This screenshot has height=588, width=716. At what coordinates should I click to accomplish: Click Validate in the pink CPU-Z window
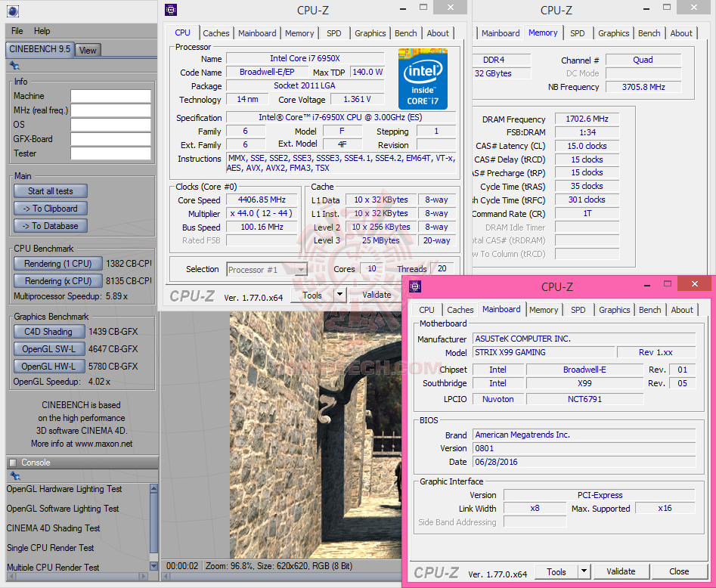coord(621,571)
